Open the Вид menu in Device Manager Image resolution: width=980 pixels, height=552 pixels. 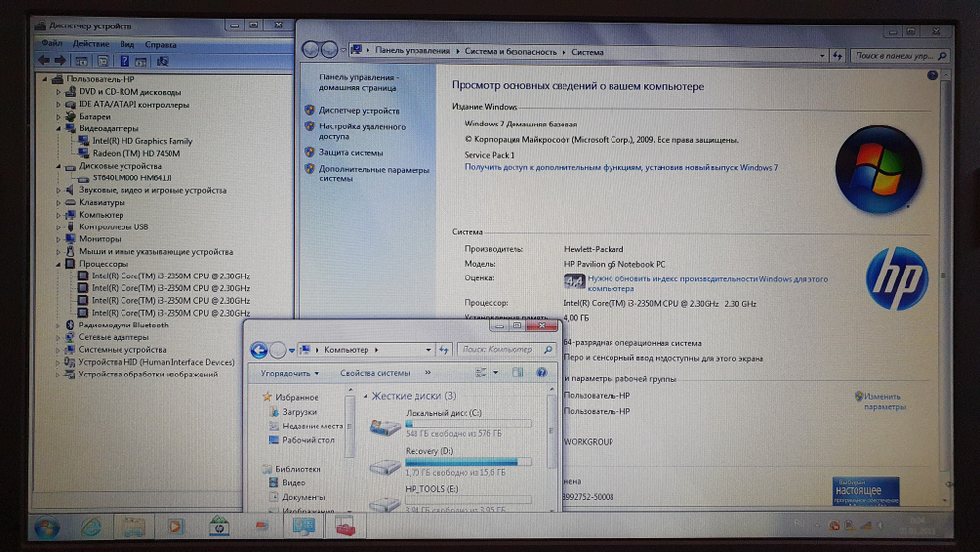(126, 44)
